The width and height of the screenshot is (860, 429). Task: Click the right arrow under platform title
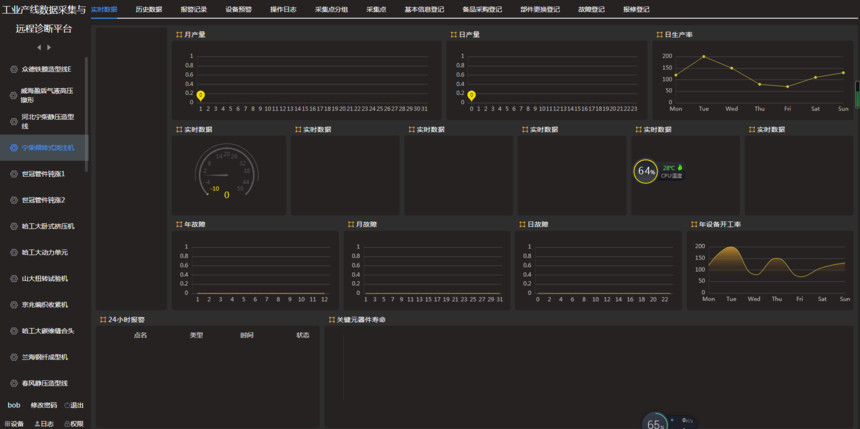click(50, 47)
